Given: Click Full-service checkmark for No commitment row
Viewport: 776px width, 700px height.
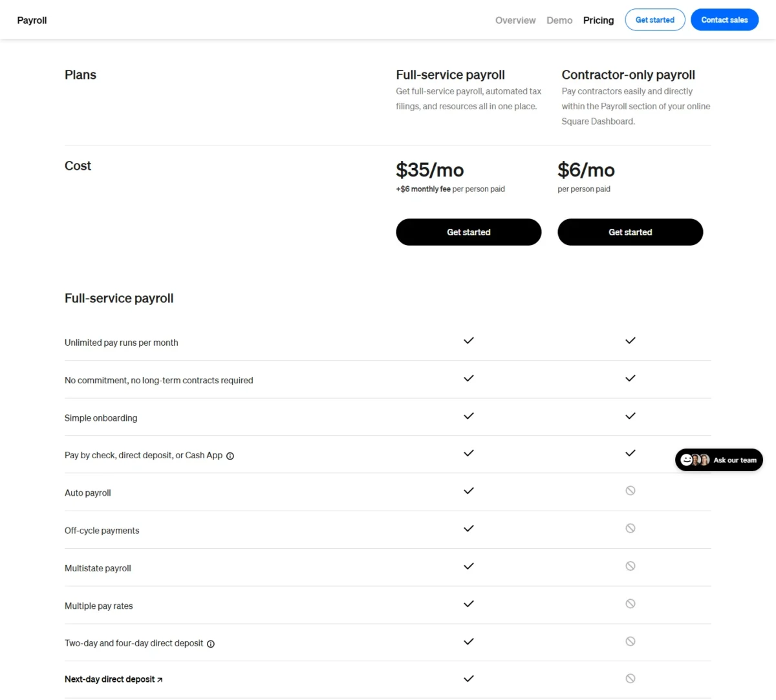Looking at the screenshot, I should (x=469, y=378).
